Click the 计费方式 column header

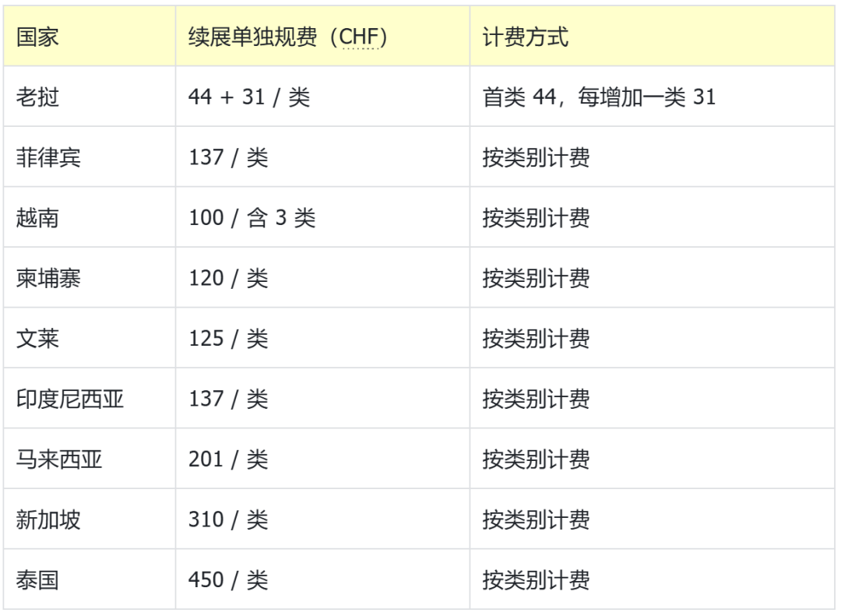click(x=653, y=37)
